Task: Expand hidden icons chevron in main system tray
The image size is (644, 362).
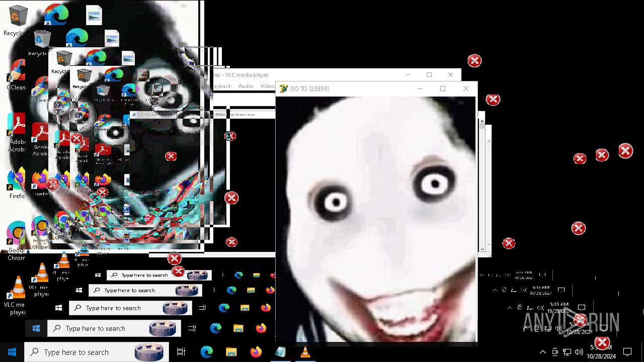Action: 543,352
